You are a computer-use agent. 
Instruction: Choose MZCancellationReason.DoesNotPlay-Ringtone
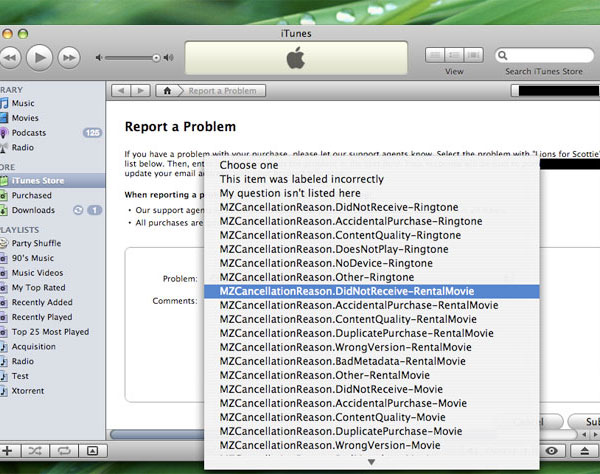(372, 249)
